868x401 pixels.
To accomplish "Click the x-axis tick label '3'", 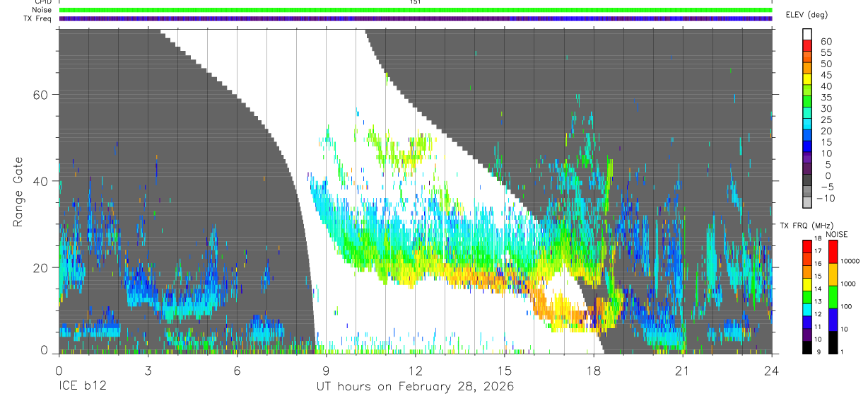I will [x=148, y=370].
